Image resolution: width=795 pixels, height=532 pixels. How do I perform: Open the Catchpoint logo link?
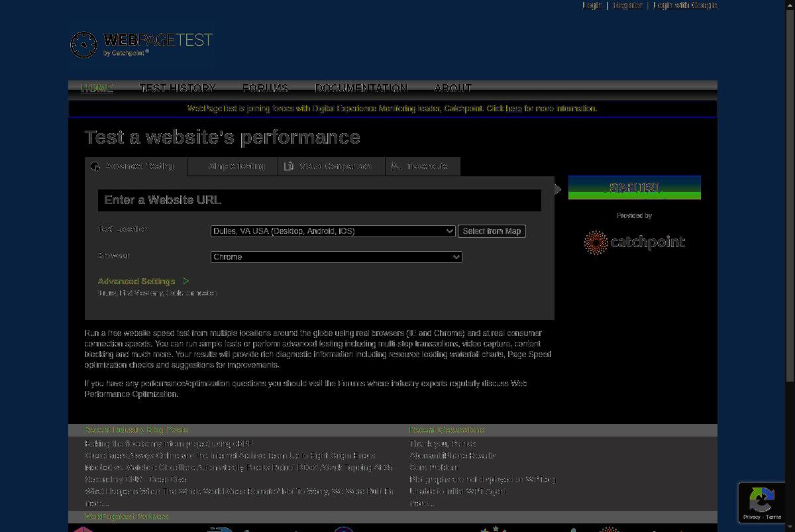(634, 242)
